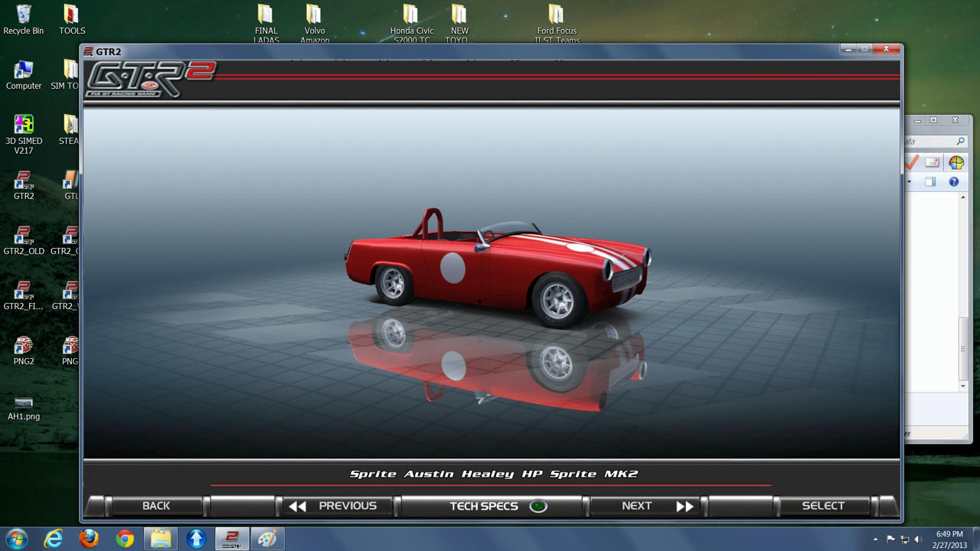Open the paint palette taskbar app
This screenshot has height=551, width=980.
267,539
